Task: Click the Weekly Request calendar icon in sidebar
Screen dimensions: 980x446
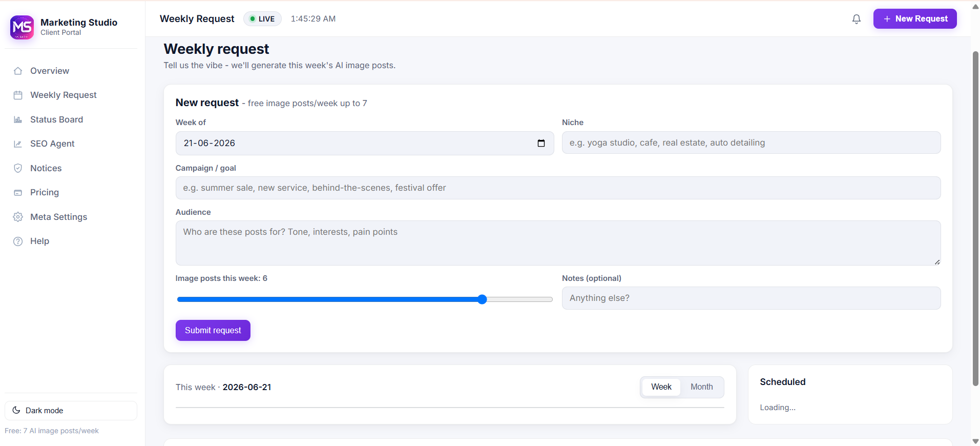Action: tap(18, 95)
